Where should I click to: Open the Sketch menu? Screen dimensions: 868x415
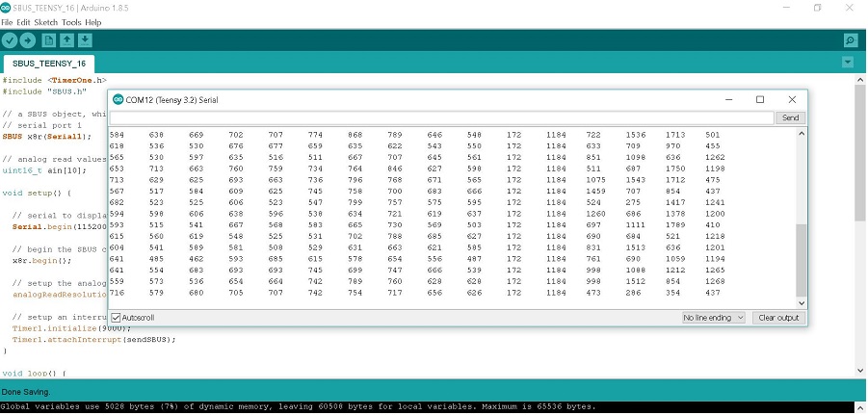coord(45,21)
